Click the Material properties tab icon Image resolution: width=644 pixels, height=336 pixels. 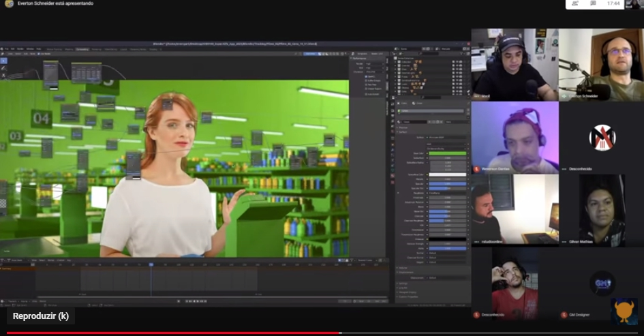393,176
